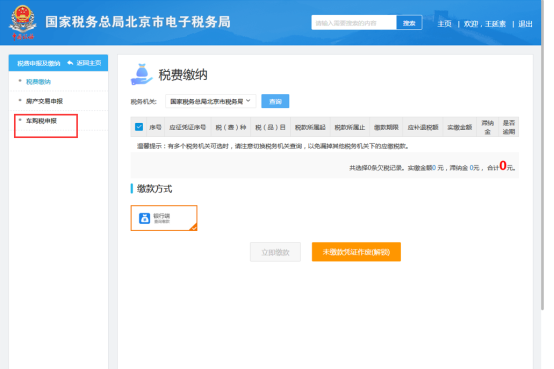Click the 查询 query button

point(275,101)
